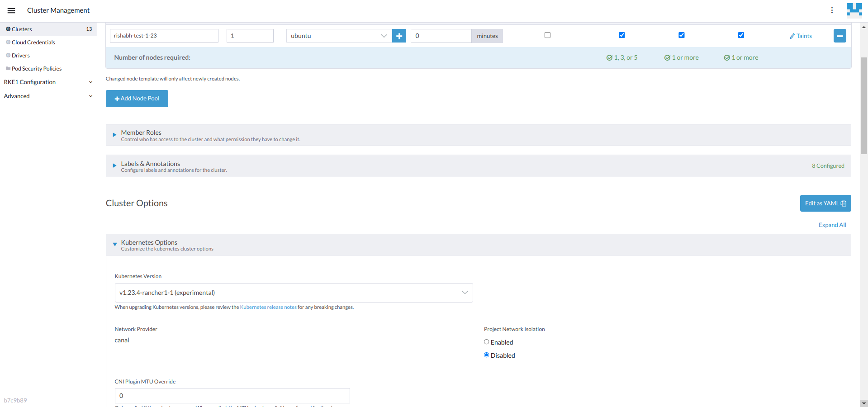This screenshot has width=868, height=407.
Task: Click the plus icon to add a node template
Action: tap(398, 36)
